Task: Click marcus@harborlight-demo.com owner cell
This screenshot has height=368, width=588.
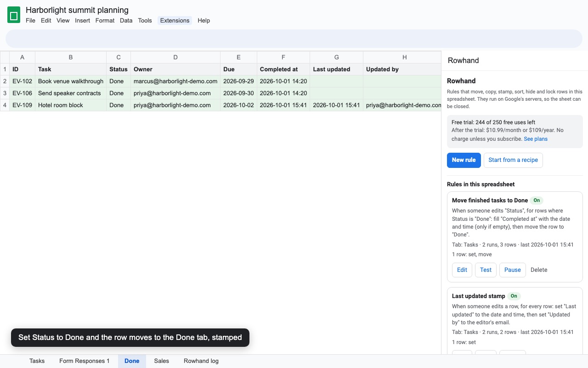Action: [175, 81]
